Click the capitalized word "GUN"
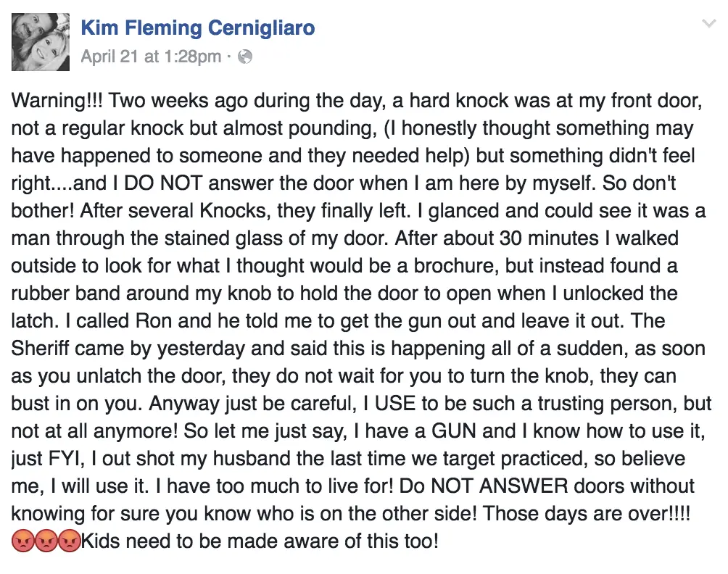Viewport: 728px width, 574px height. point(454,431)
